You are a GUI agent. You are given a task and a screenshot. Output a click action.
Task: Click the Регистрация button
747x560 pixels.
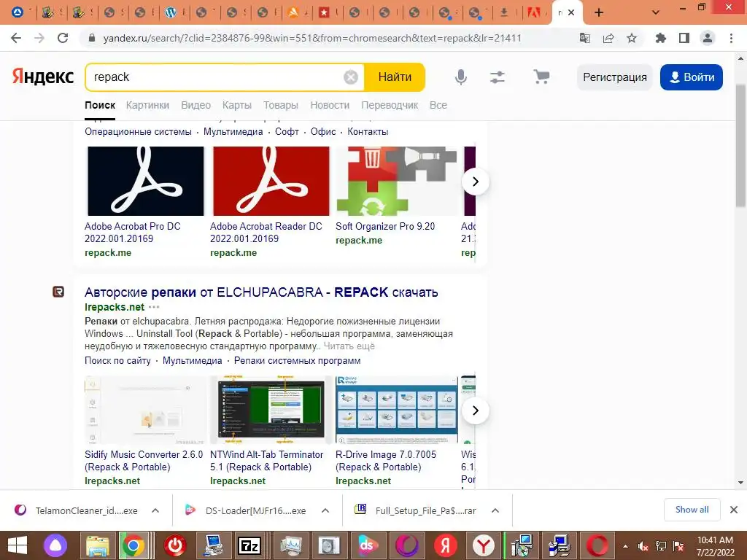(614, 77)
